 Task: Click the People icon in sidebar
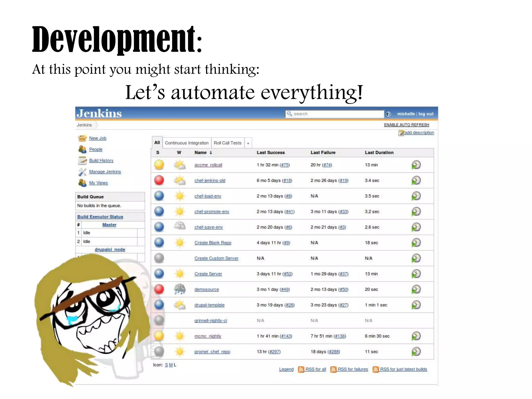click(x=82, y=149)
